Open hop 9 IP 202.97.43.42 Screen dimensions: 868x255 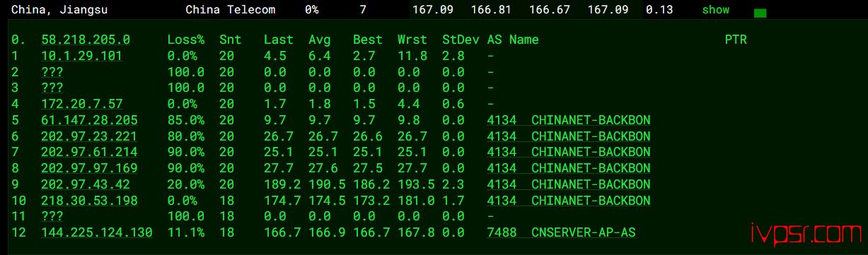click(86, 184)
